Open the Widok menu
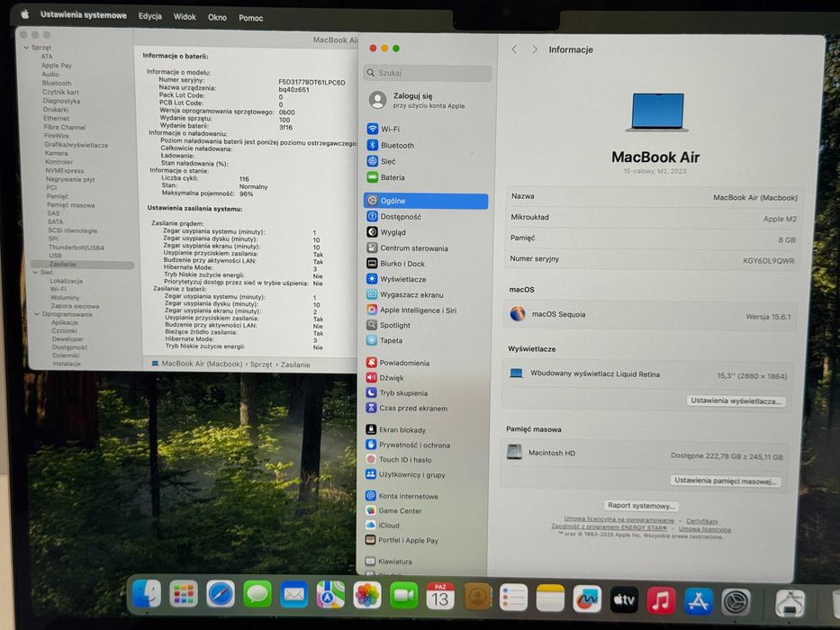Viewport: 840px width, 630px height. (x=185, y=16)
